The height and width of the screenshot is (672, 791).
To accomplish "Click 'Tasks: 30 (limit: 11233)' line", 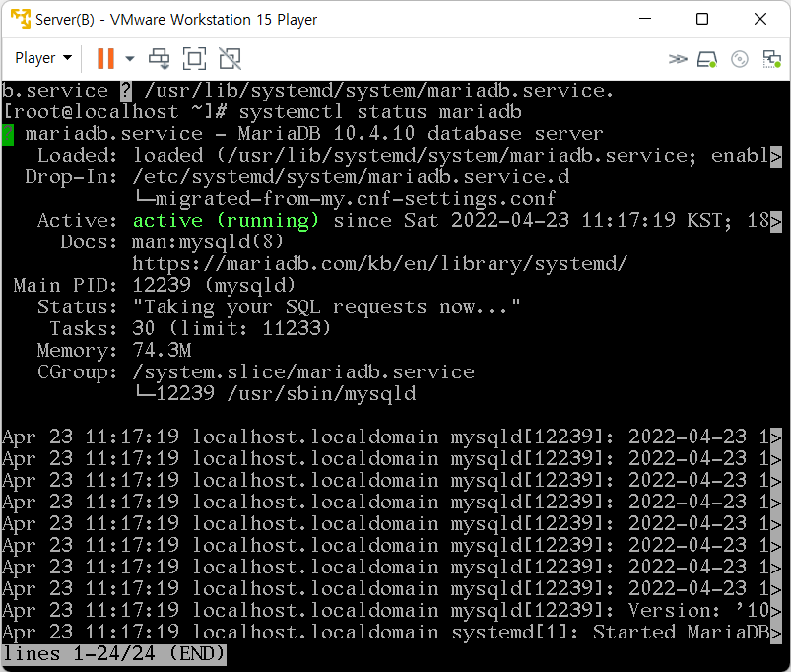I will click(x=190, y=328).
